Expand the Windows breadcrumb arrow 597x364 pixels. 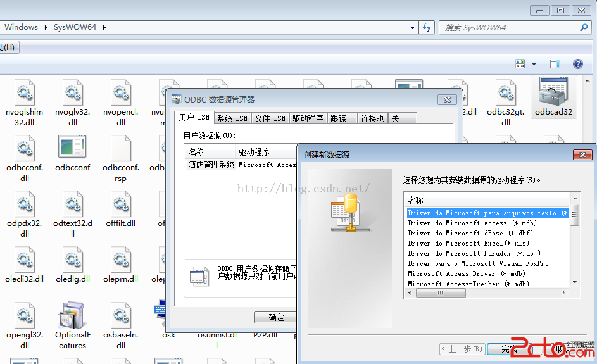tap(46, 27)
